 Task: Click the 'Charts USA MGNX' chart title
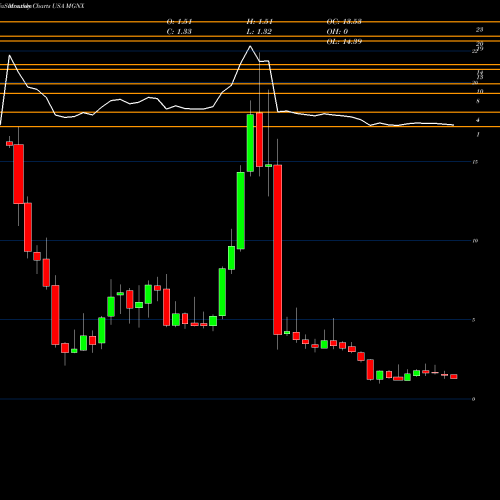pyautogui.click(x=58, y=6)
